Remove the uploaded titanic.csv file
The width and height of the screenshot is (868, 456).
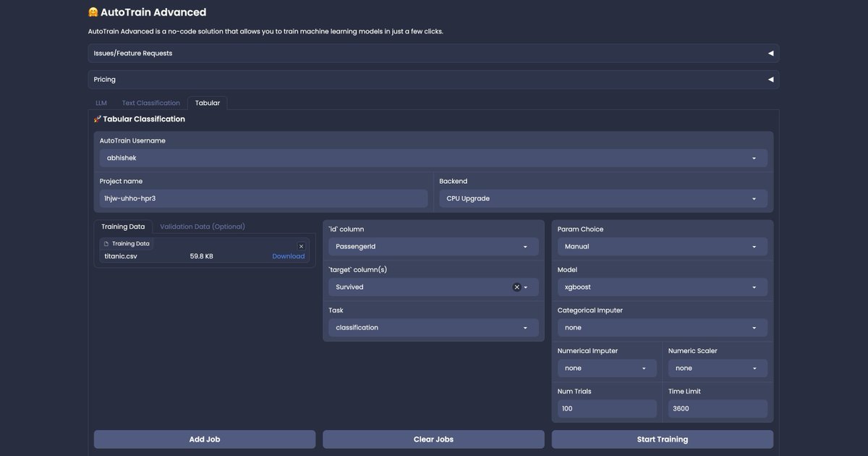[x=302, y=246]
